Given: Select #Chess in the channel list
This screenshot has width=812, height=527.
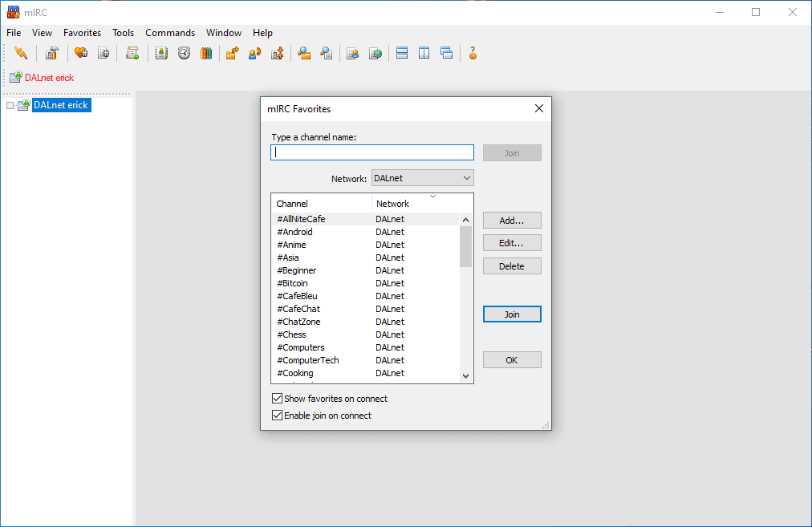Looking at the screenshot, I should pos(366,334).
